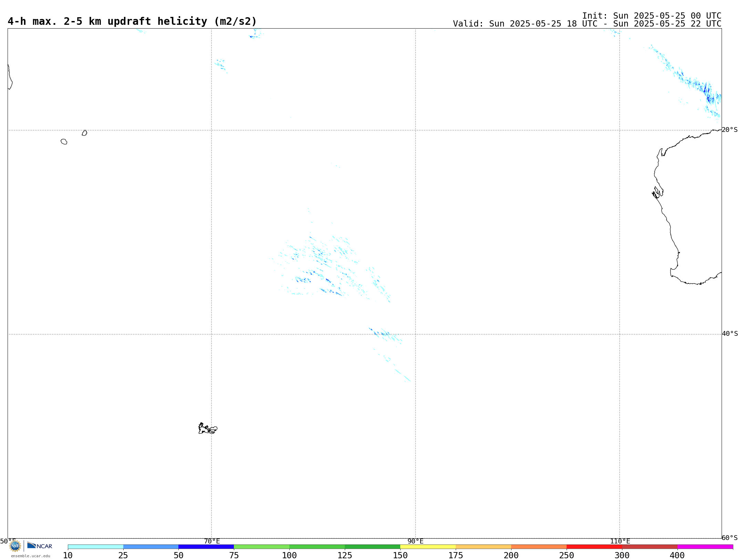Click the colorbar tick label '175'

(456, 556)
